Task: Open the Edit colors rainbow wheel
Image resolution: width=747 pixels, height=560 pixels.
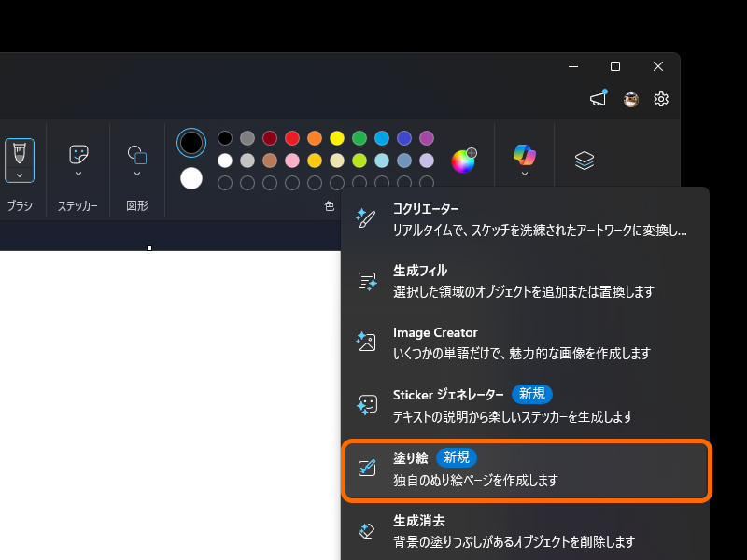Action: coord(464,160)
